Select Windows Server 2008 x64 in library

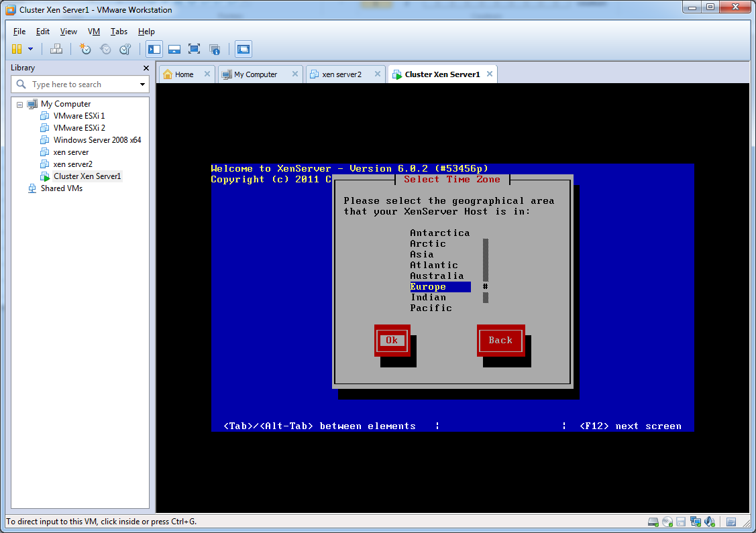pyautogui.click(x=97, y=140)
